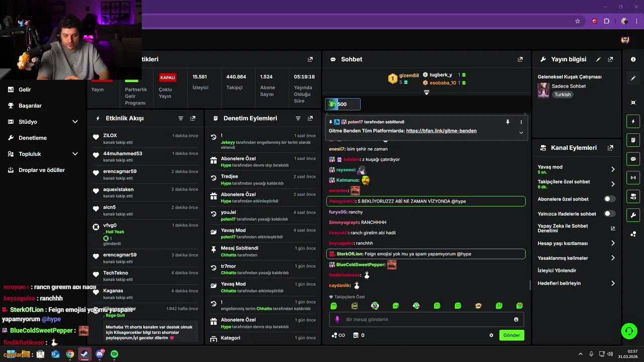Open chat settings gear icon
The width and height of the screenshot is (644, 362).
point(491,335)
